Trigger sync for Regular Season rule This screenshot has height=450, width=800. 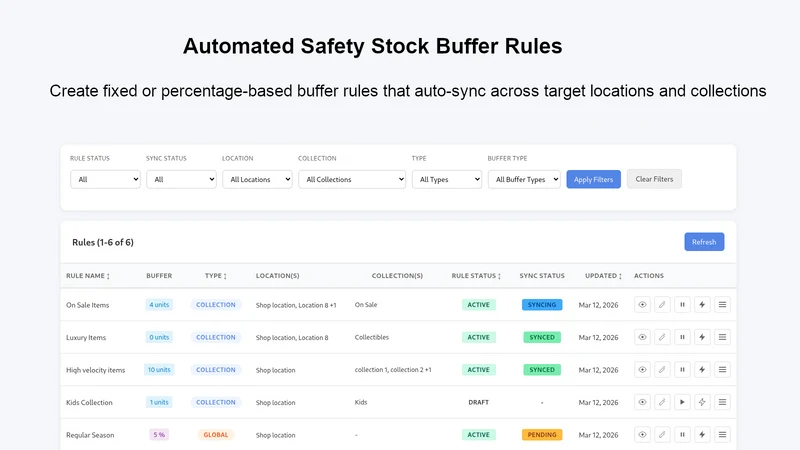pyautogui.click(x=702, y=435)
